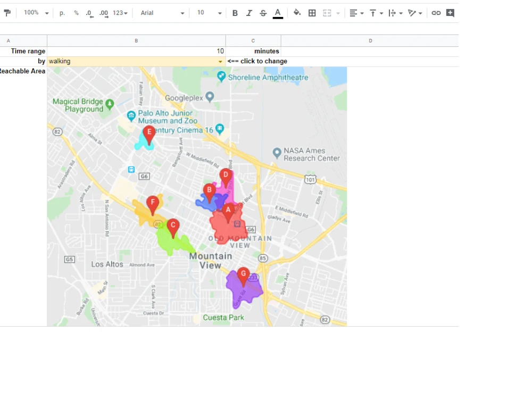Open the Borders menu
The image size is (532, 399).
[x=312, y=13]
